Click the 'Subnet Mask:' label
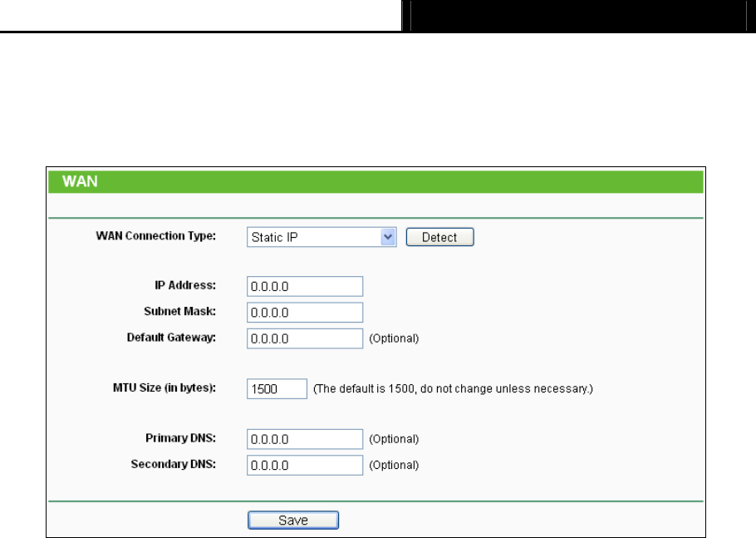Image resolution: width=756 pixels, height=538 pixels. click(x=179, y=311)
